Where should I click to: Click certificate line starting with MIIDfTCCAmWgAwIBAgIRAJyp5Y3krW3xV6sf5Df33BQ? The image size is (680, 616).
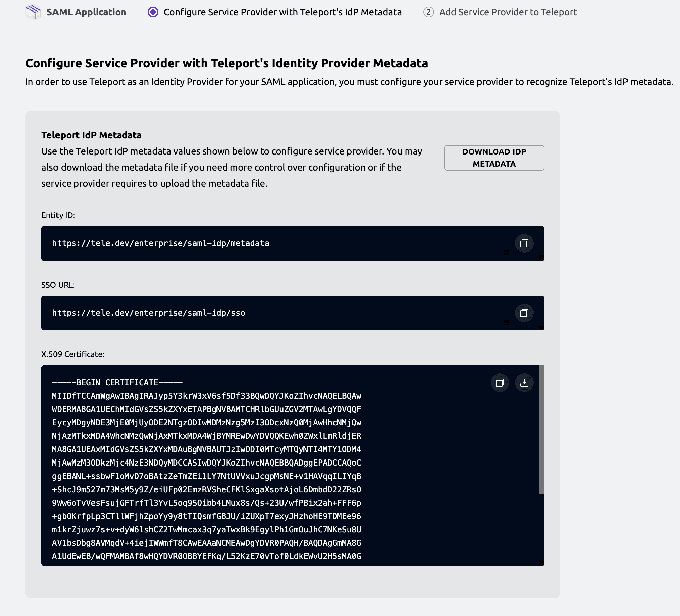click(206, 396)
